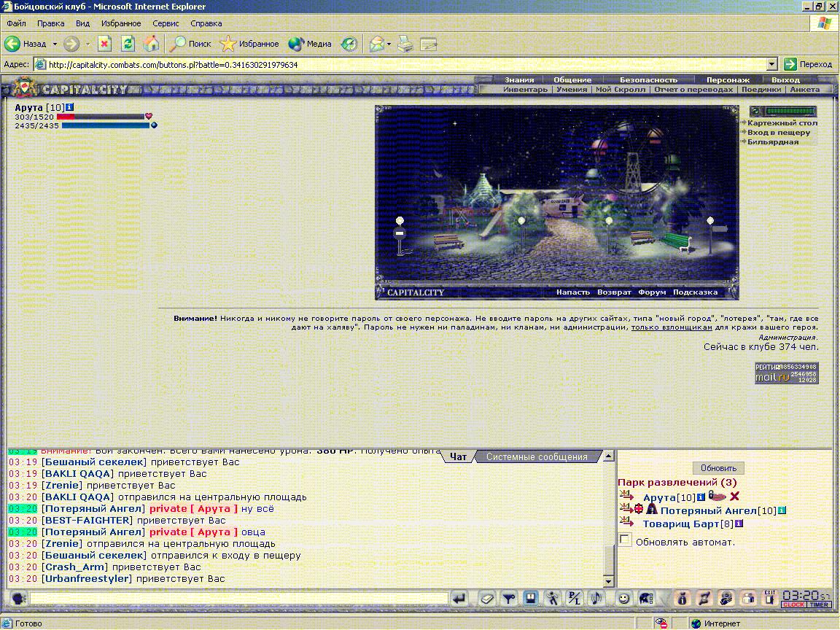The image size is (840, 630).
Task: Open the Сервис menu
Action: pyautogui.click(x=166, y=23)
